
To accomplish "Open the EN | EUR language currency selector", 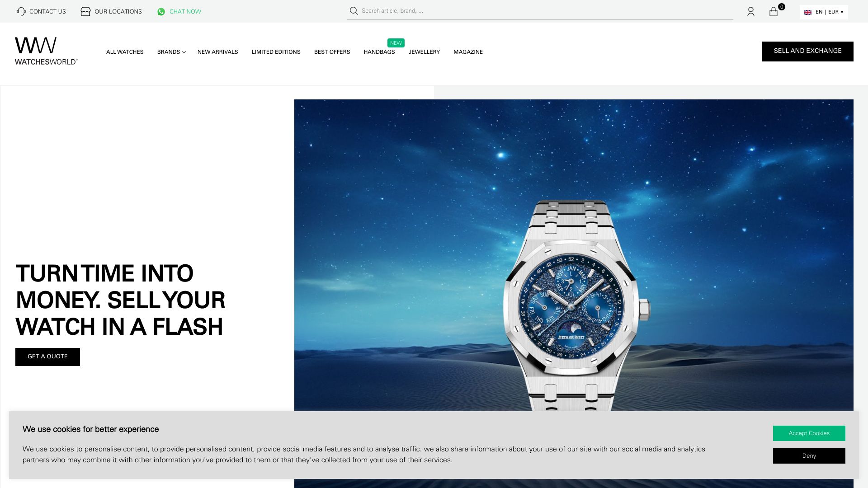I will (824, 12).
